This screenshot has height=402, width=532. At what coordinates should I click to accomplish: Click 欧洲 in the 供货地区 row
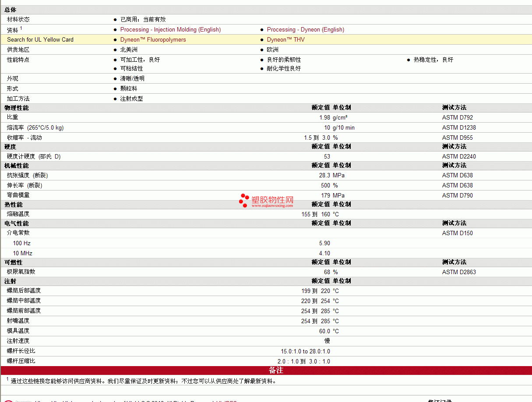coord(273,50)
